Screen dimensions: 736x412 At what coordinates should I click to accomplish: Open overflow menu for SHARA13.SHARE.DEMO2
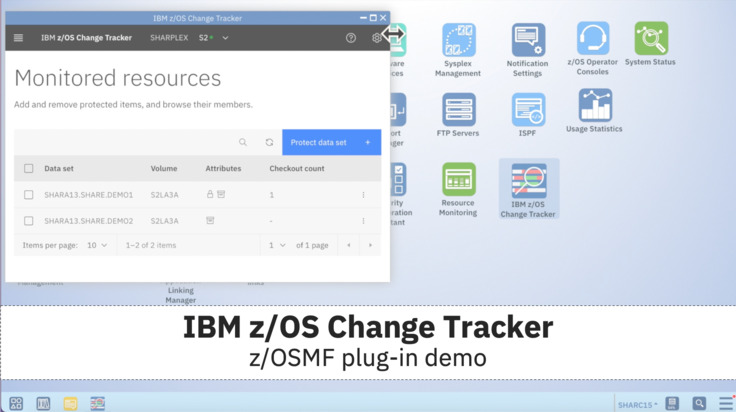(363, 221)
